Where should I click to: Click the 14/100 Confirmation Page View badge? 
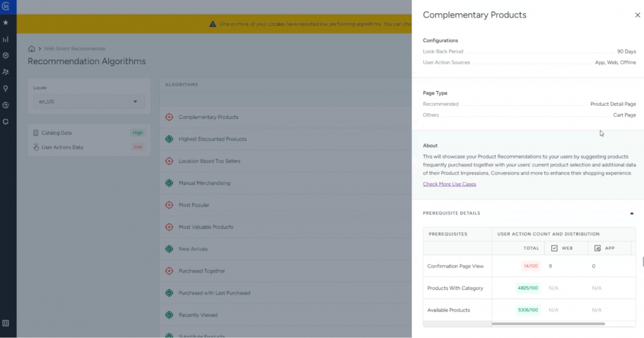(531, 266)
